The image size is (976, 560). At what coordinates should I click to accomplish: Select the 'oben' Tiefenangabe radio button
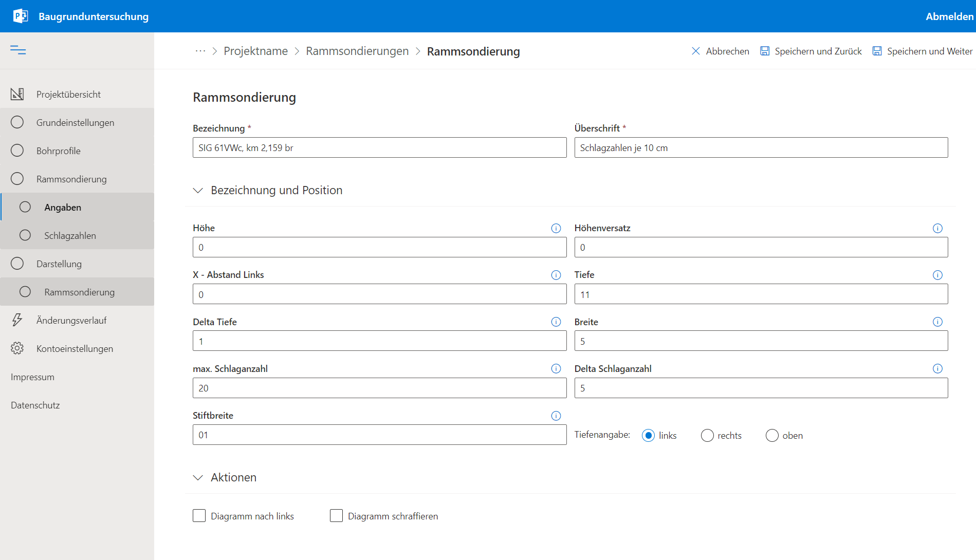772,436
